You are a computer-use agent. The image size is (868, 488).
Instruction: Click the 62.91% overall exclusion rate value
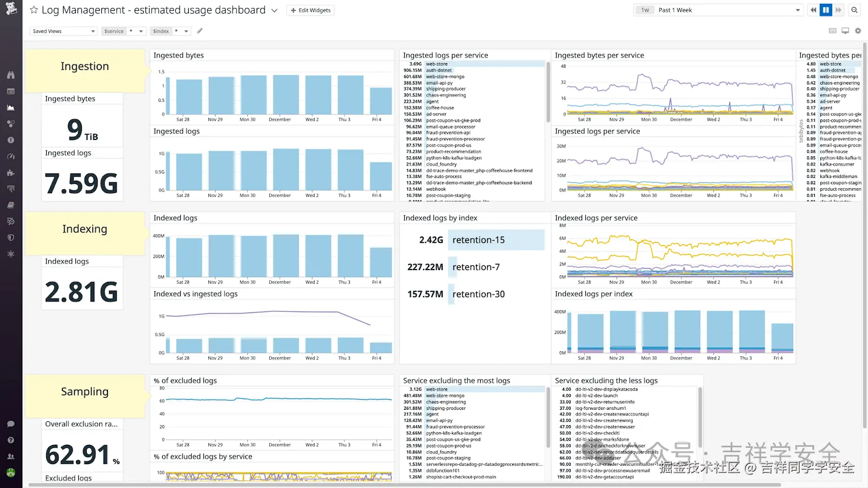click(82, 454)
